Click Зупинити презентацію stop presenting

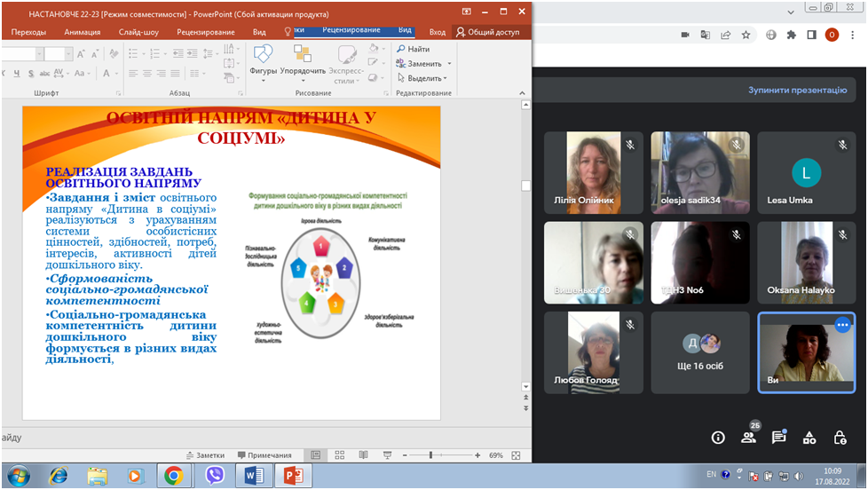(797, 90)
